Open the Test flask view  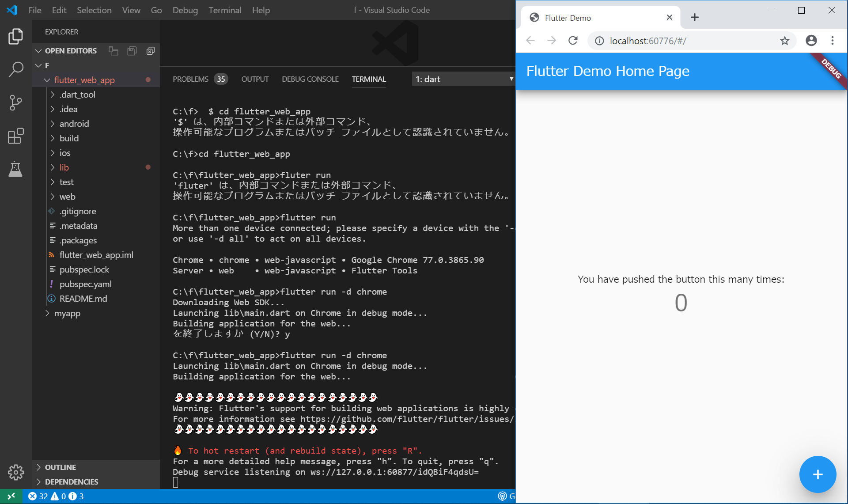point(16,169)
